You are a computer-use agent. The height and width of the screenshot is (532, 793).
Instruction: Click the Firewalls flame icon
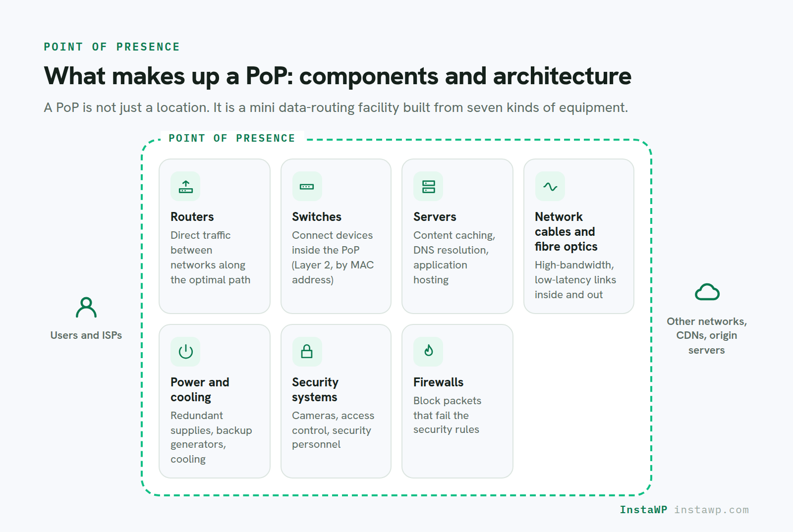pos(428,352)
